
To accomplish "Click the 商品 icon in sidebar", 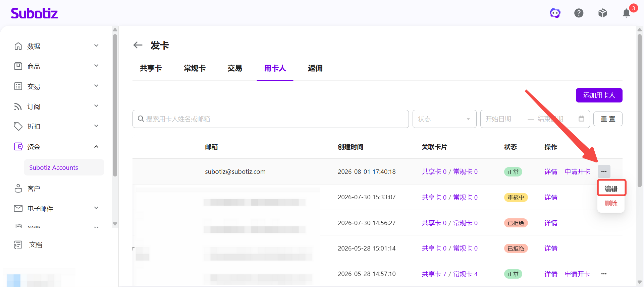I will click(x=18, y=66).
